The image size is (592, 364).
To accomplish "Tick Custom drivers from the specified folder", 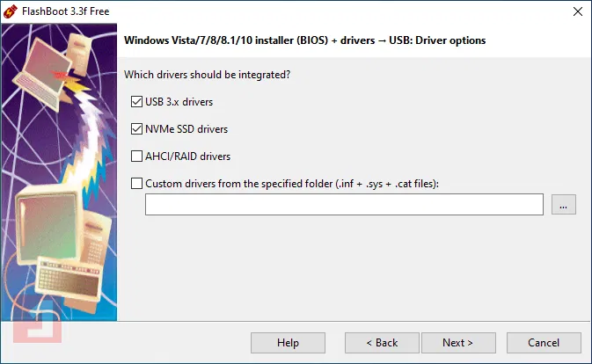I will tap(136, 184).
